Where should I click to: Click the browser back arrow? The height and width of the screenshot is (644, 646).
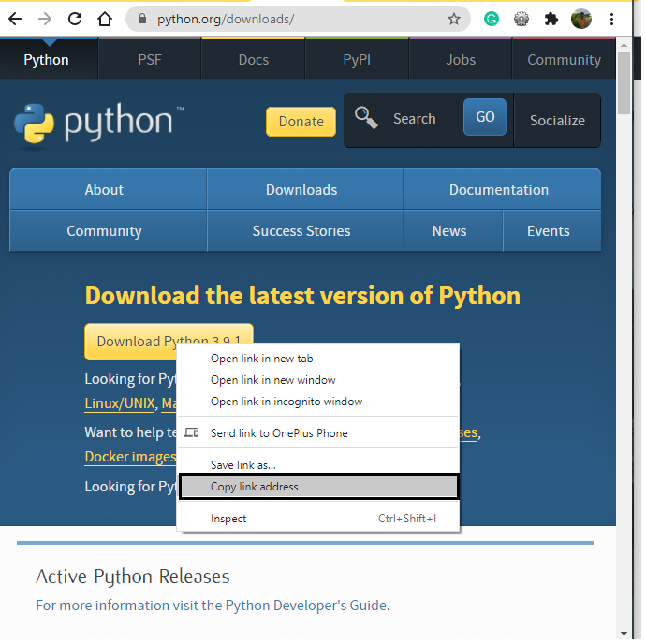pos(16,19)
